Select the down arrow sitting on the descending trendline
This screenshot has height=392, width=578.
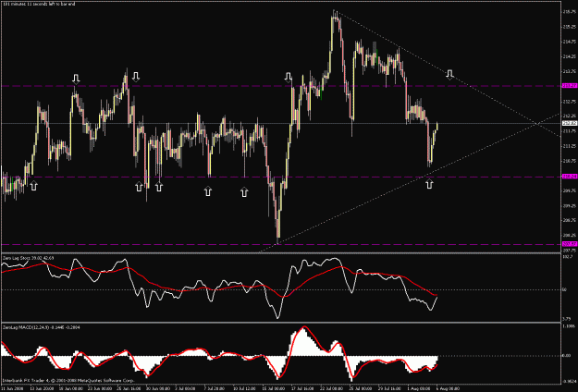click(449, 74)
